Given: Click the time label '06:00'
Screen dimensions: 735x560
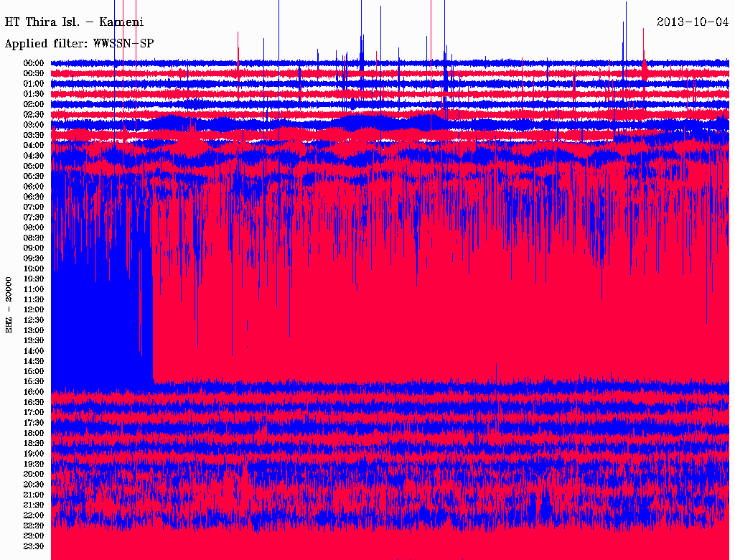Looking at the screenshot, I should pos(34,186).
